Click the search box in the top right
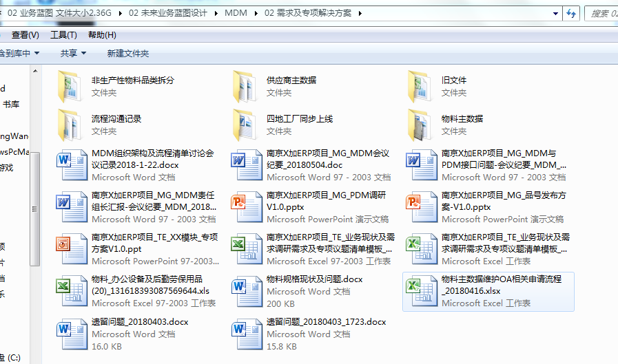Screen dimensions: 618x364 pyautogui.click(x=601, y=13)
